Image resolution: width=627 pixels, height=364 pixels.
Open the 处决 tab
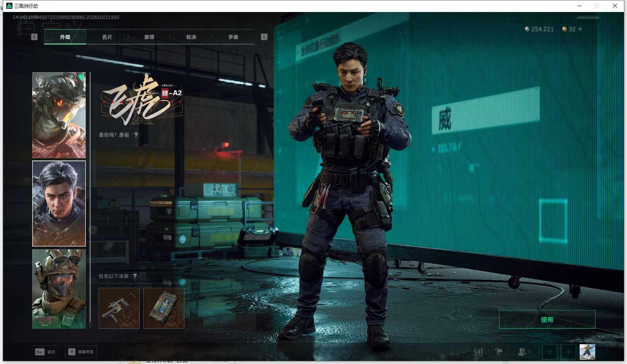191,37
